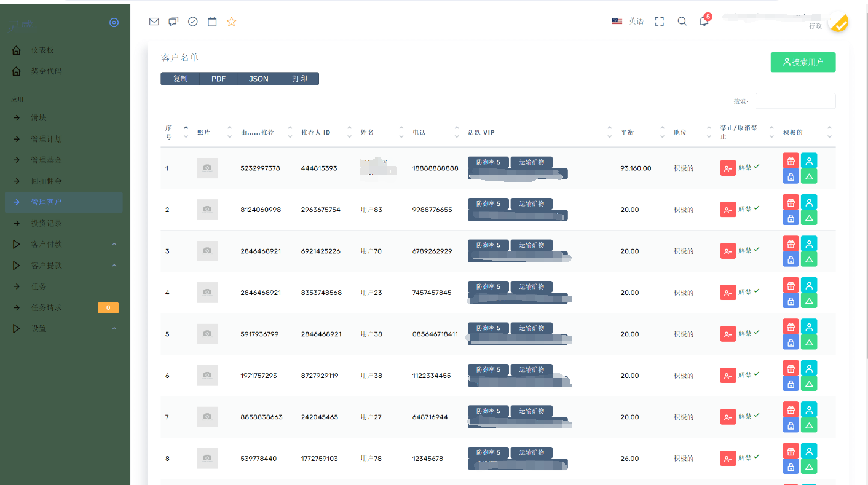Click the green triangle icon in row 1
This screenshot has height=485, width=868.
point(809,176)
